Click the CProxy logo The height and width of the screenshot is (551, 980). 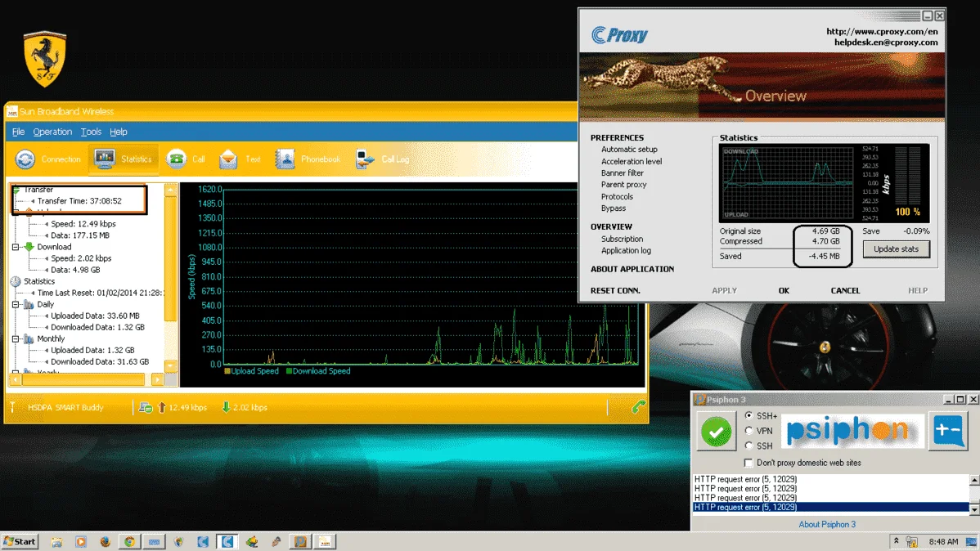pyautogui.click(x=619, y=35)
